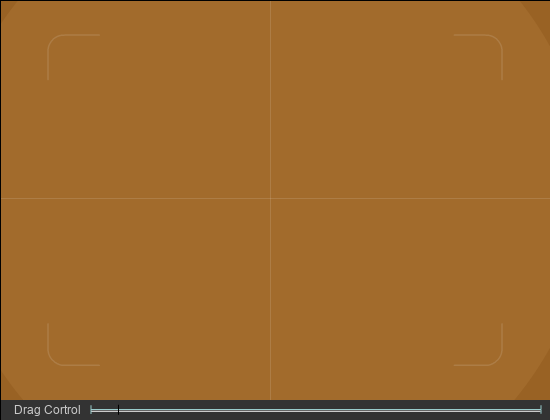Viewport: 550px width, 420px height.
Task: Click the horizontal guide line left of center
Action: (x=135, y=199)
